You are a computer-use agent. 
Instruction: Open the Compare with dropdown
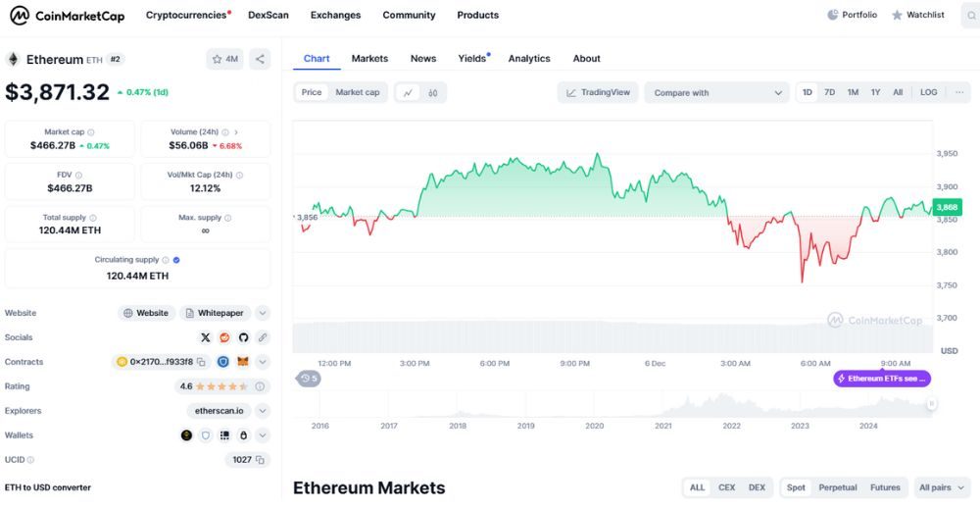(x=716, y=92)
